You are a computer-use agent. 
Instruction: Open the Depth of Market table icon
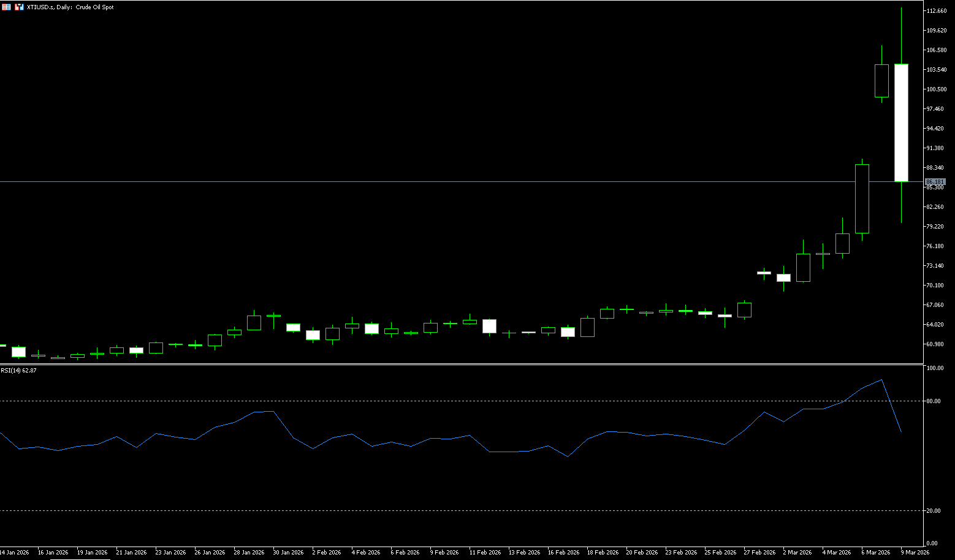(6, 7)
